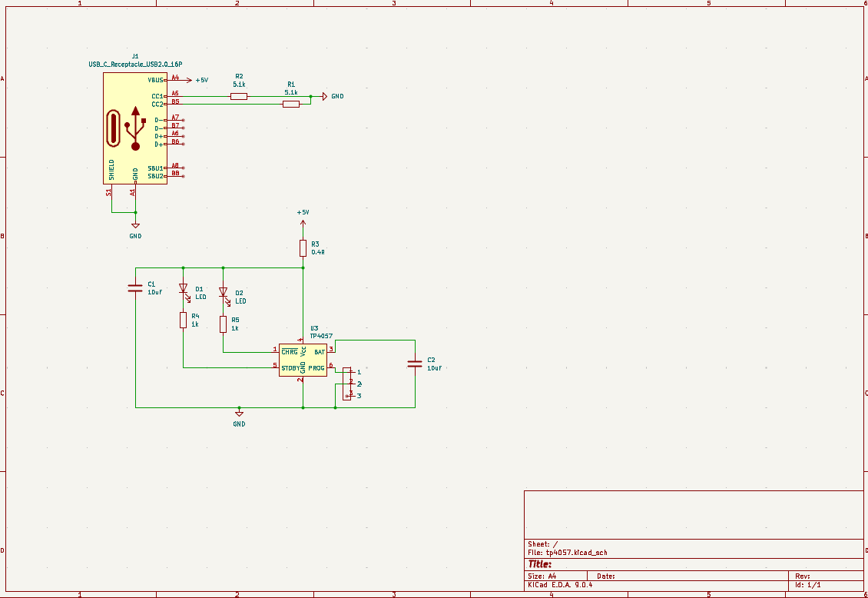The height and width of the screenshot is (598, 868).
Task: Select capacitor C2 near the BAT output
Action: [x=415, y=364]
